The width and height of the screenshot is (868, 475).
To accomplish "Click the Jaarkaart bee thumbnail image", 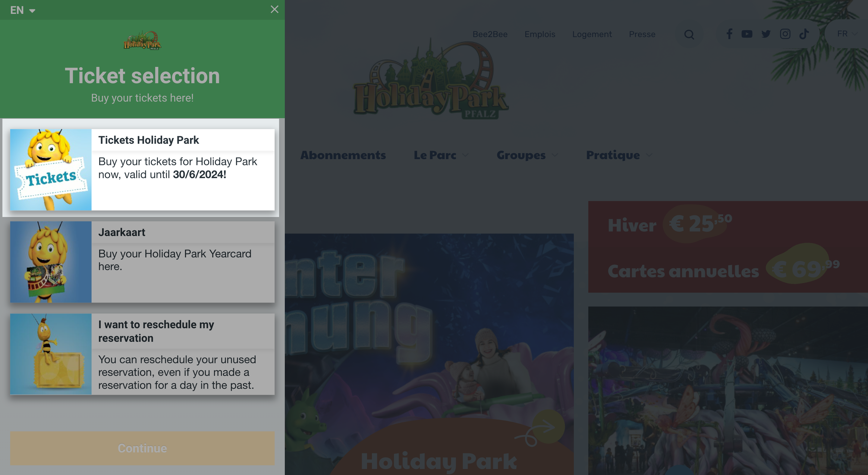I will pos(51,262).
